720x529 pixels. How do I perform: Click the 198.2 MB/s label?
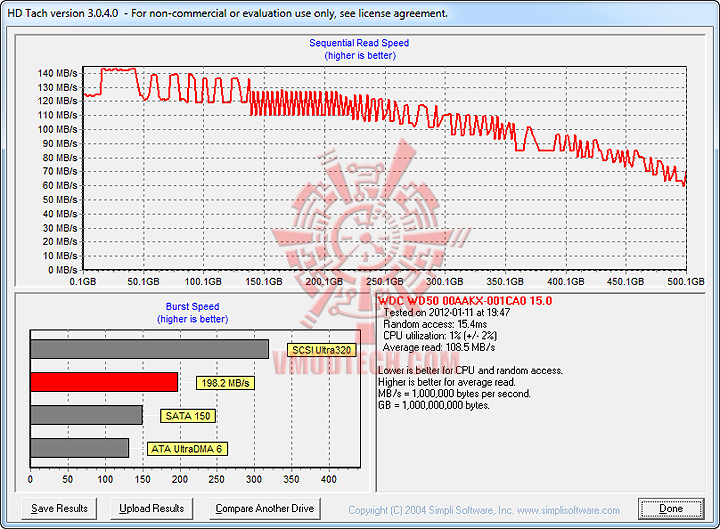[x=225, y=383]
